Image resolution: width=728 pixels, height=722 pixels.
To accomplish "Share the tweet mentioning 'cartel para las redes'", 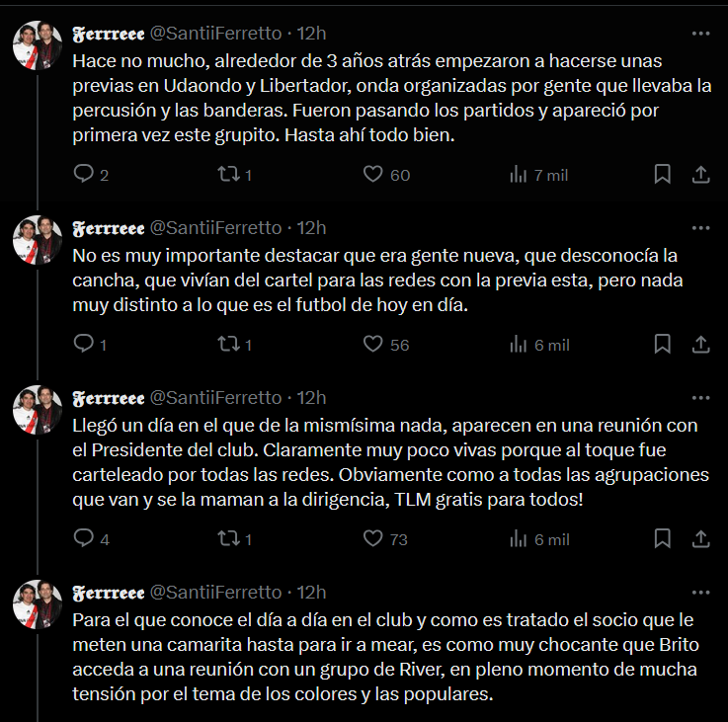I will tap(701, 344).
